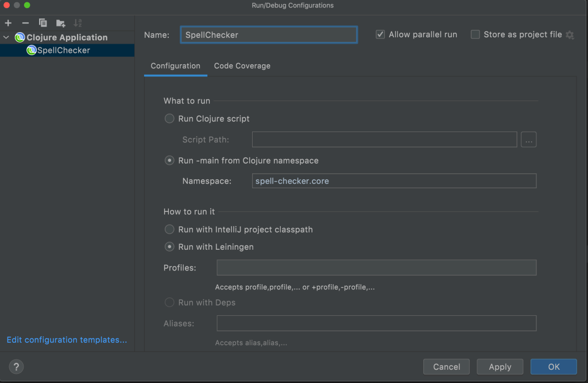The width and height of the screenshot is (588, 383).
Task: Toggle the Allow parallel run checkbox
Action: click(x=380, y=34)
